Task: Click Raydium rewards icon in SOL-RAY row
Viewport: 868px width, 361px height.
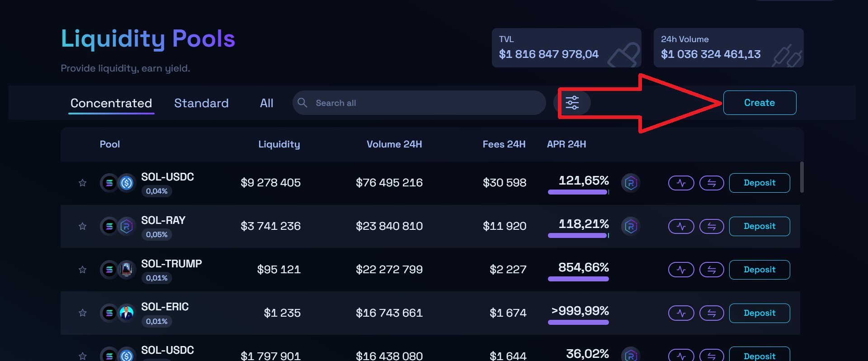Action: tap(631, 226)
